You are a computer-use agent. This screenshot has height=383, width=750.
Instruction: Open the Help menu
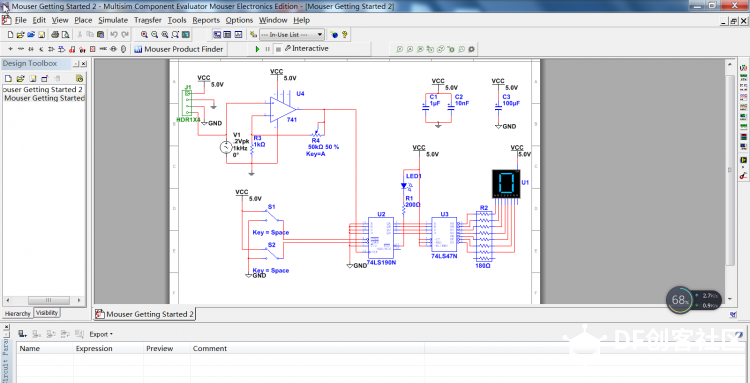click(x=302, y=20)
